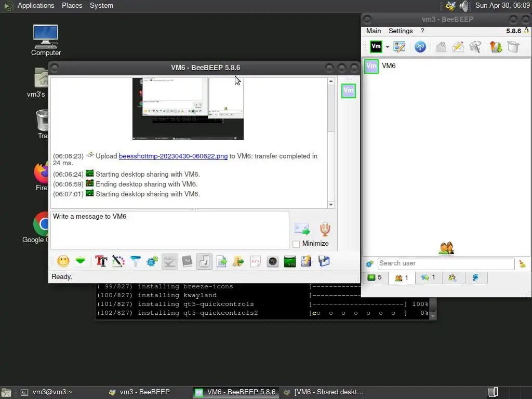Viewport: 532px width, 399px height.
Task: Switch to 'VM6 - BeeBEEP 5.8.6' taskbar button
Action: 236,392
